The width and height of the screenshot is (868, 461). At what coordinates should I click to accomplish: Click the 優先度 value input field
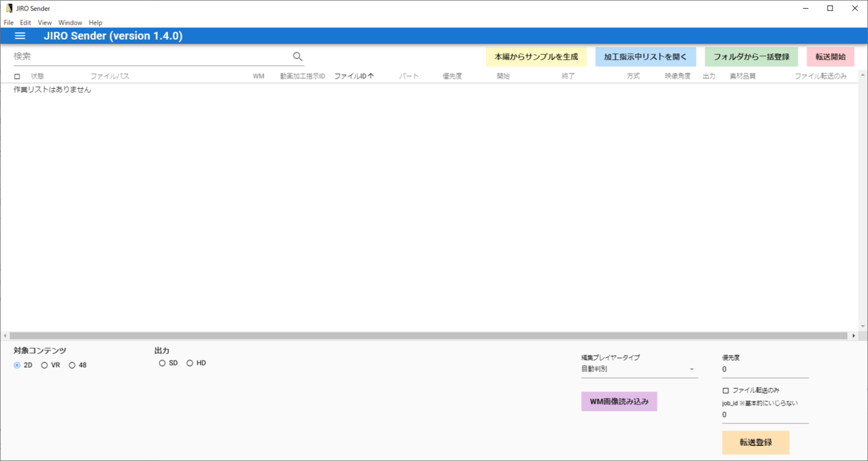point(765,369)
